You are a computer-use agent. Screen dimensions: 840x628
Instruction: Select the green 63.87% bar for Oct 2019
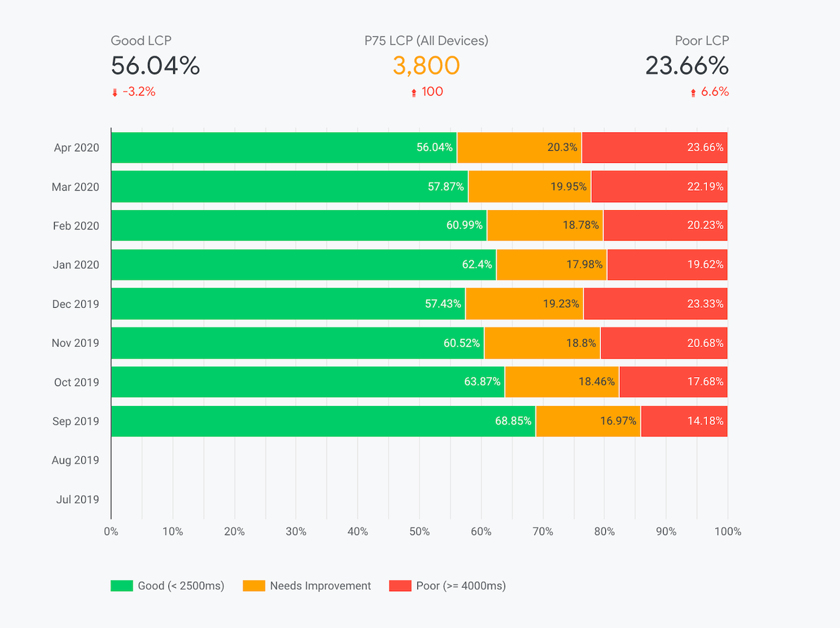[307, 382]
